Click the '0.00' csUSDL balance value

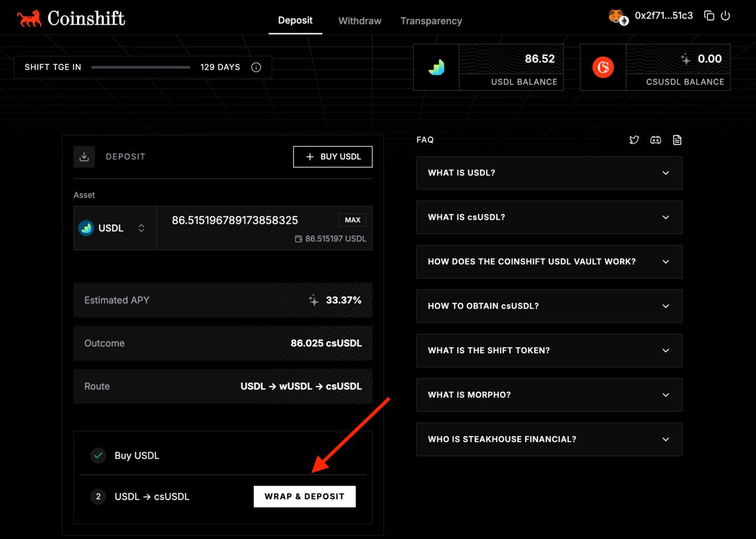[710, 58]
